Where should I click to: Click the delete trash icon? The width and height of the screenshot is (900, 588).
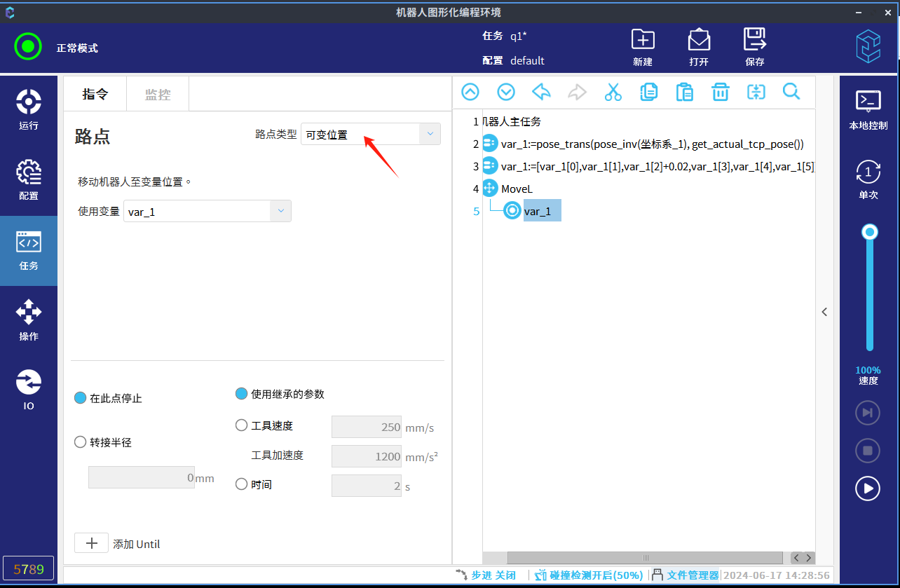pyautogui.click(x=720, y=92)
